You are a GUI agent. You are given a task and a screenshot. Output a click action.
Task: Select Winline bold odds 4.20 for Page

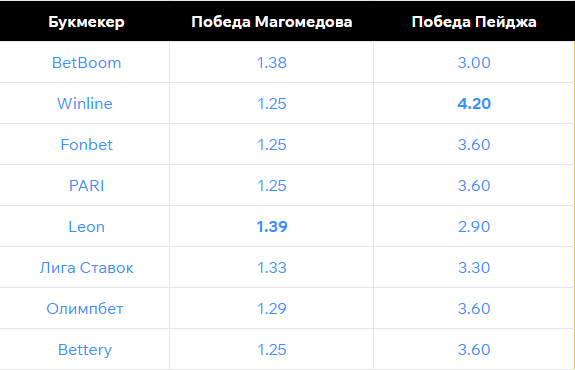pos(474,104)
